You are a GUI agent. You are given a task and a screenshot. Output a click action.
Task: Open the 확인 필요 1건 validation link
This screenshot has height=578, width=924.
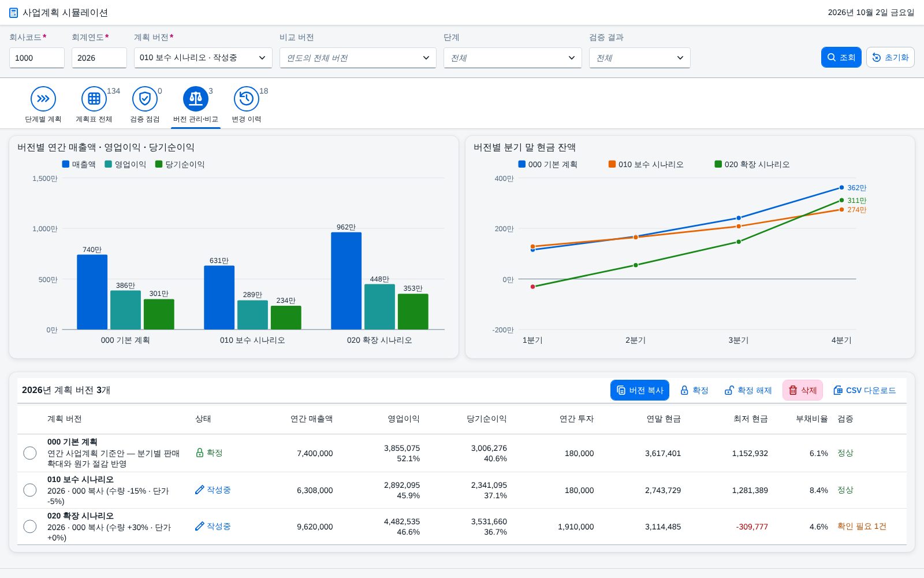click(862, 526)
